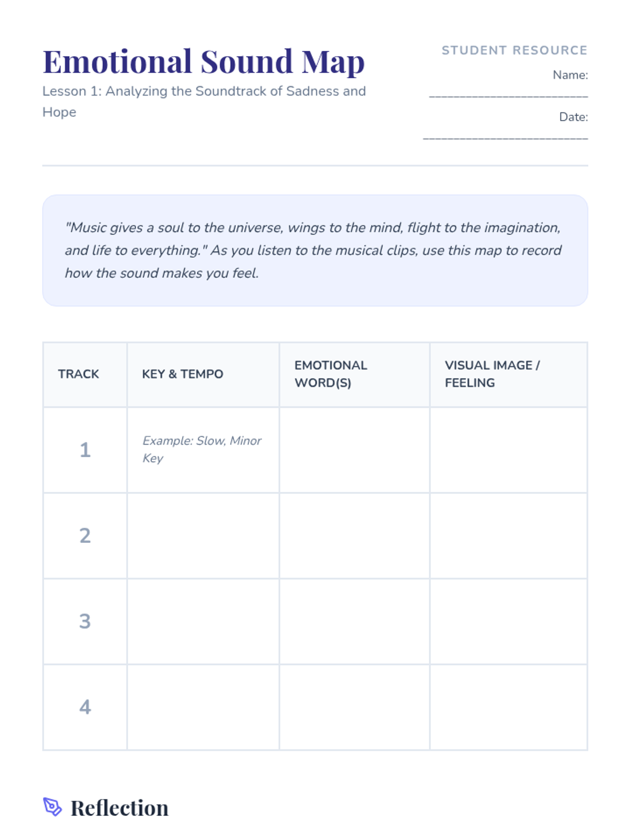
Task: Click Track 4's Visual Image cell
Action: point(508,707)
